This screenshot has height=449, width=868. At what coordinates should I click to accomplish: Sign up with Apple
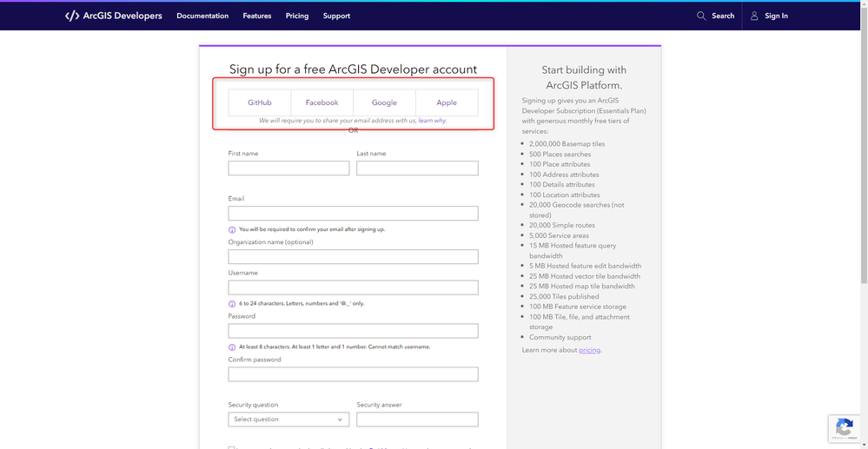tap(447, 102)
